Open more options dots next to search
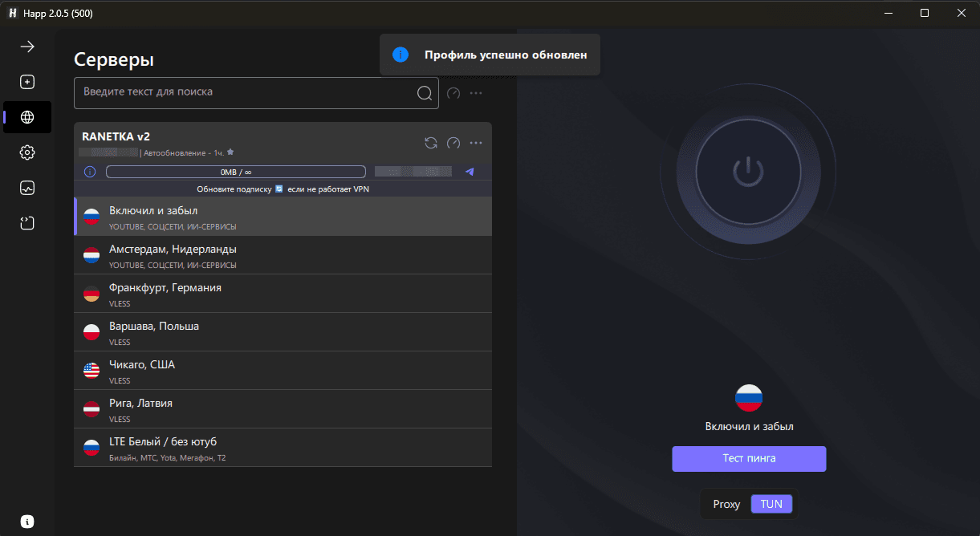Screen dimensions: 980x536 point(476,93)
